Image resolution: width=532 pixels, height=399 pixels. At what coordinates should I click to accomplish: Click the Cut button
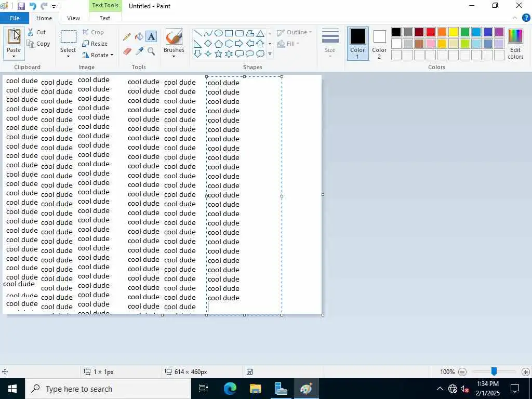[x=37, y=32]
